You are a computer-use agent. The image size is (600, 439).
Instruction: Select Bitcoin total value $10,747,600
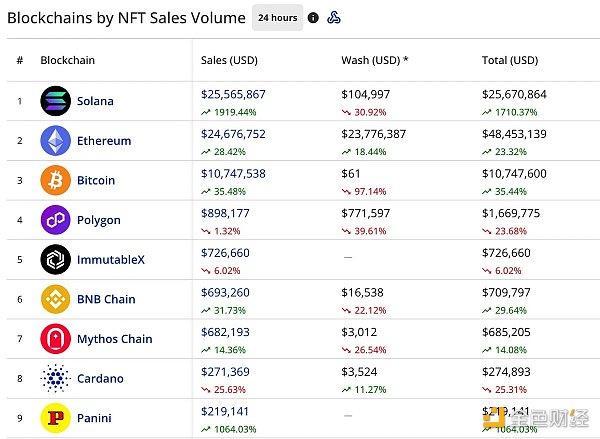click(x=514, y=174)
